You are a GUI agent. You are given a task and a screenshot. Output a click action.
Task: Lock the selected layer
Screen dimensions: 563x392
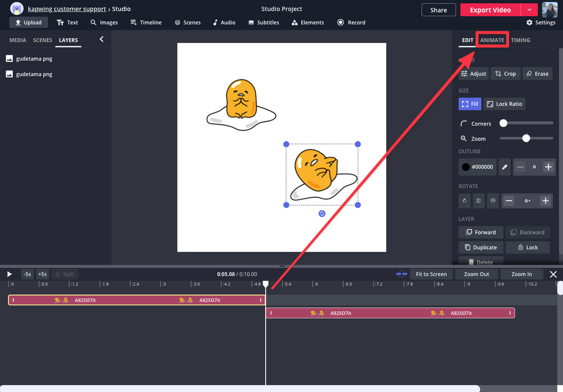528,247
